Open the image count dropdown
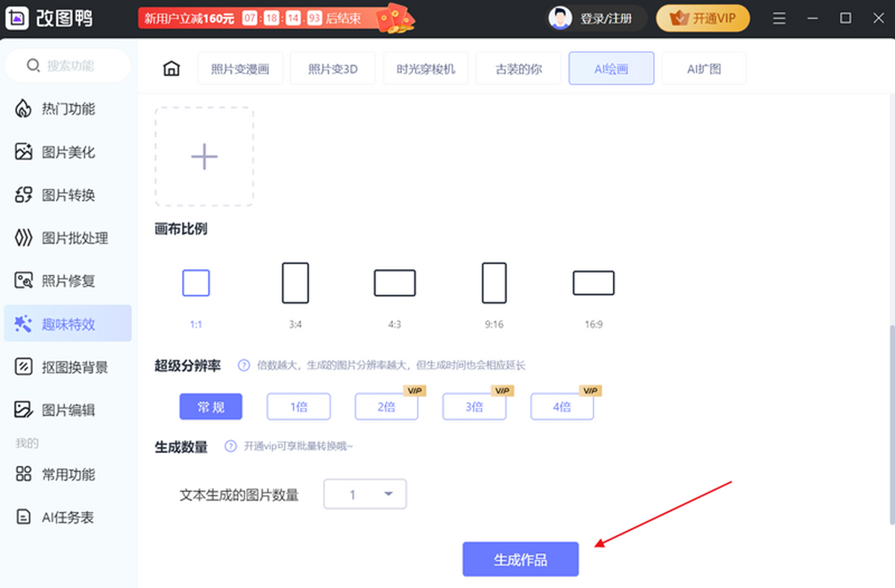895x588 pixels. tap(365, 493)
